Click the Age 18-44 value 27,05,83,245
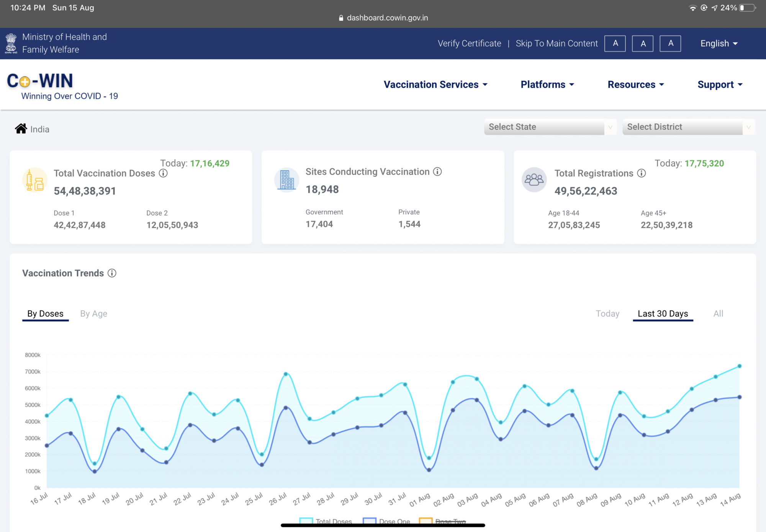The image size is (766, 532). point(574,225)
